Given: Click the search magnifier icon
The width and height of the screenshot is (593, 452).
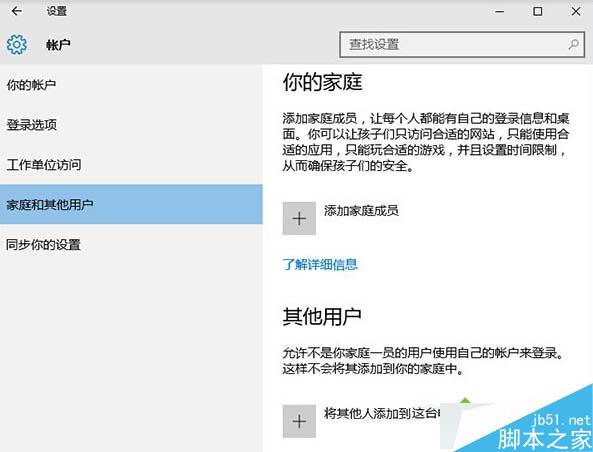Looking at the screenshot, I should 574,45.
